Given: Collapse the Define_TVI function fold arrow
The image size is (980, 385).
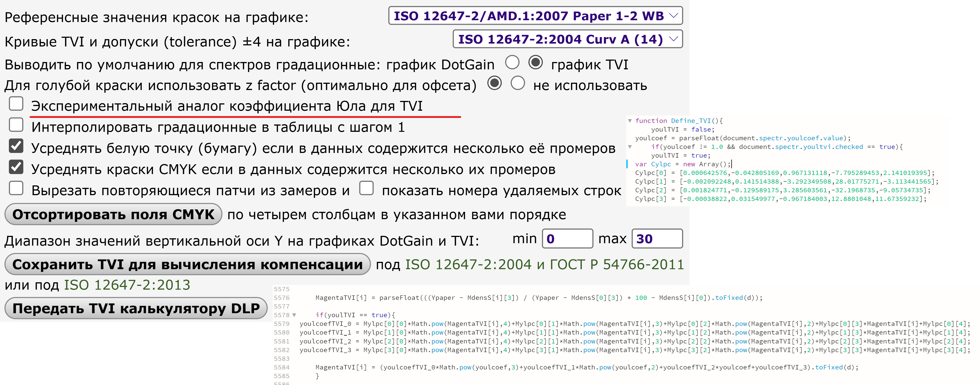Looking at the screenshot, I should coord(630,121).
